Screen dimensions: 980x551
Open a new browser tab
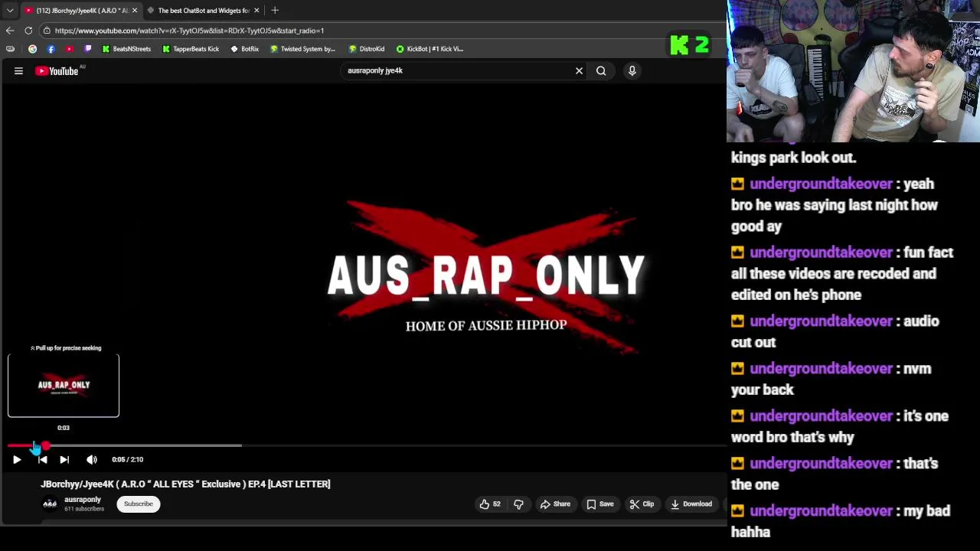[x=275, y=10]
